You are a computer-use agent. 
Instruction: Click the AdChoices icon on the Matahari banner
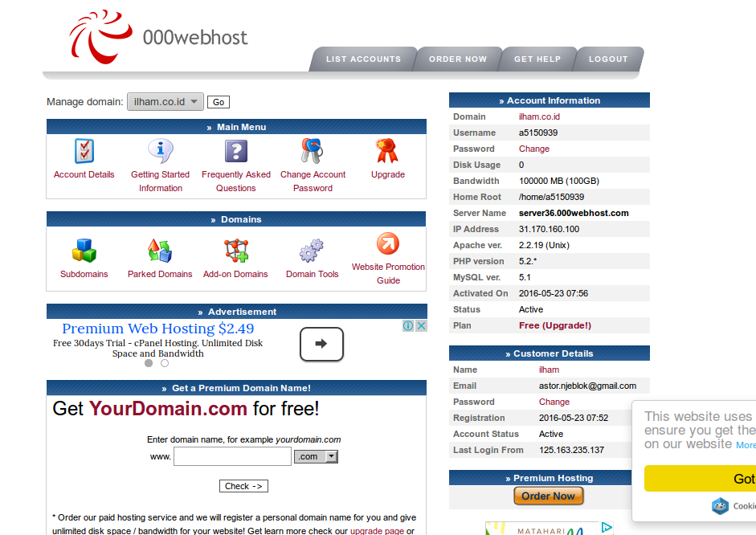607,528
